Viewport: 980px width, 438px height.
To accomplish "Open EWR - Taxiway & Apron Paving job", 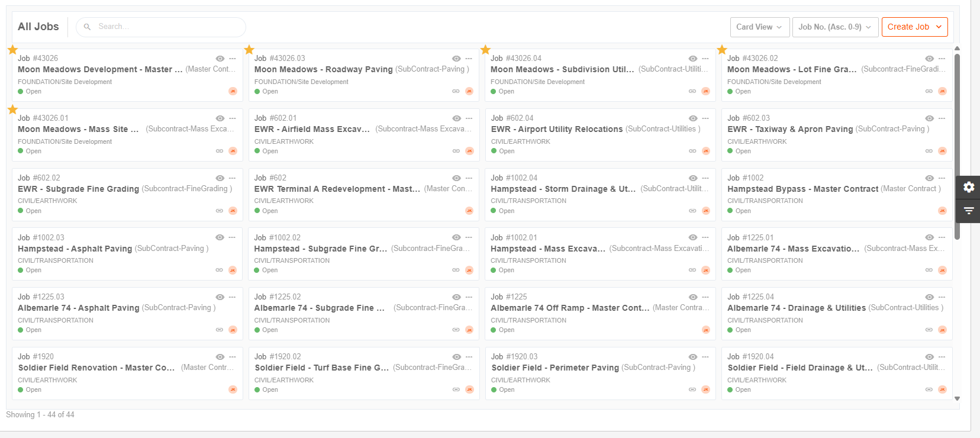I will (x=790, y=129).
